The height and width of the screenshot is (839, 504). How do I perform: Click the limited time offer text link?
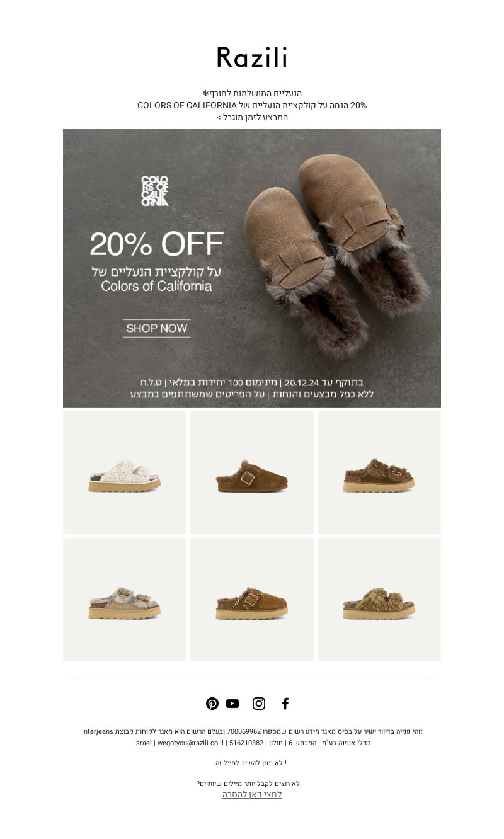click(252, 117)
